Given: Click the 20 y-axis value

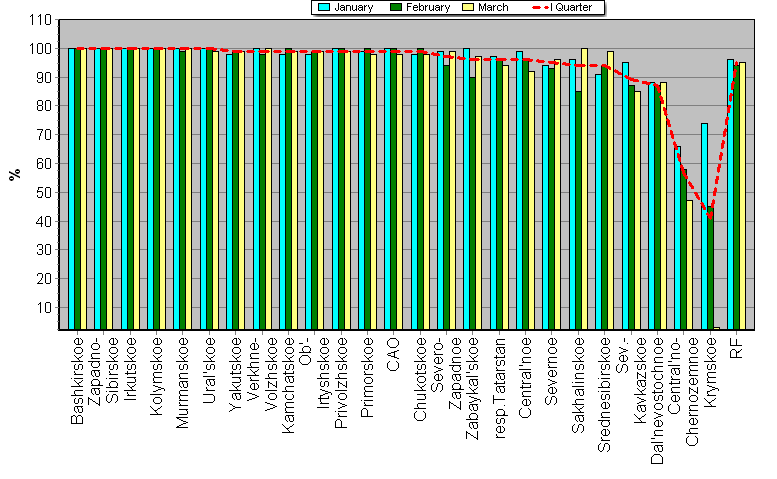Looking at the screenshot, I should [x=44, y=279].
